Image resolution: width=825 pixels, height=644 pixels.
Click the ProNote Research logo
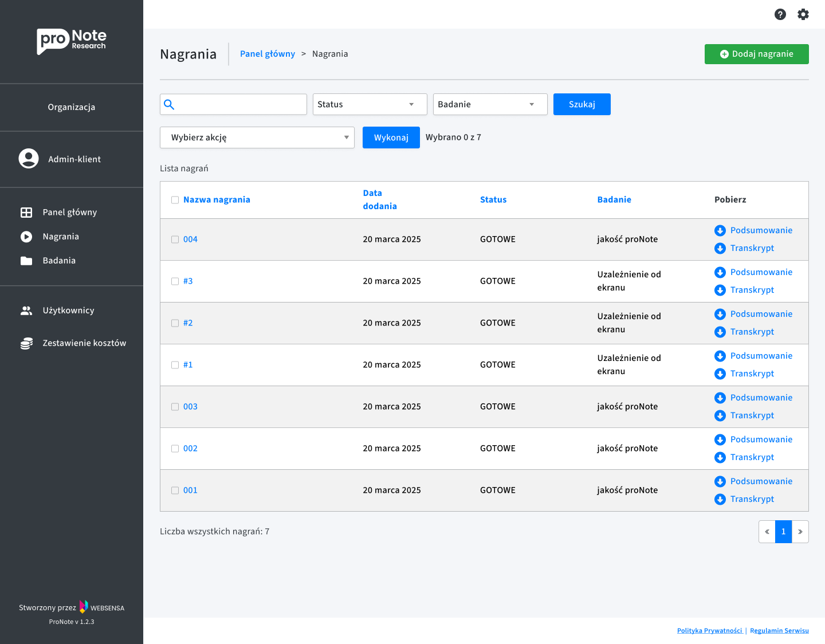(x=72, y=41)
